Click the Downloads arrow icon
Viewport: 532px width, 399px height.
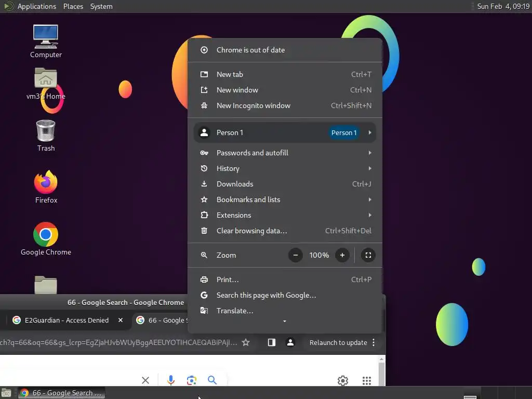pos(204,184)
